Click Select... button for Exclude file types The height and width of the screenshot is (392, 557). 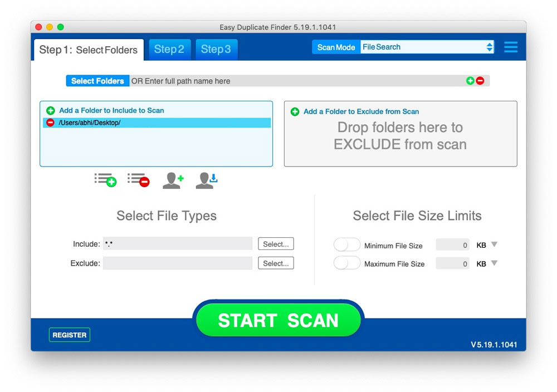point(276,263)
